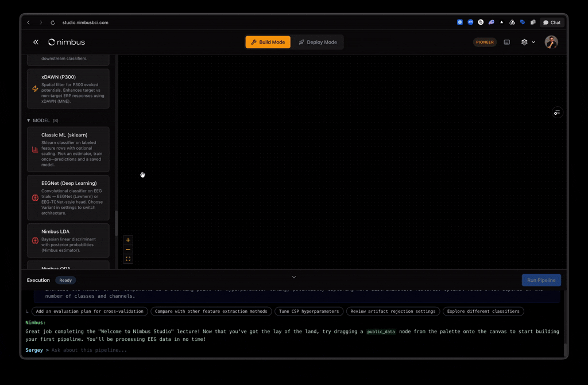The image size is (588, 385).
Task: Fit the canvas view with frame icon
Action: (x=128, y=259)
